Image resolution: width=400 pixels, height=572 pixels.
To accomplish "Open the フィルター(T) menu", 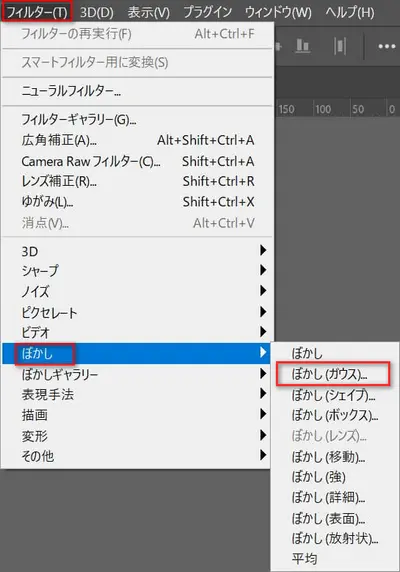I will click(x=36, y=12).
